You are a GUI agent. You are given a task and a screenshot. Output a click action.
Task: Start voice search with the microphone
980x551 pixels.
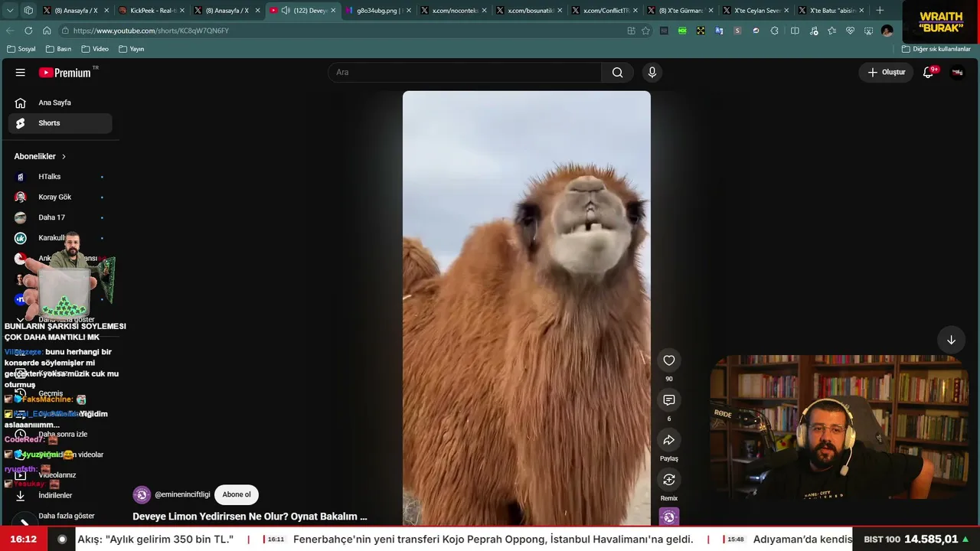652,73
